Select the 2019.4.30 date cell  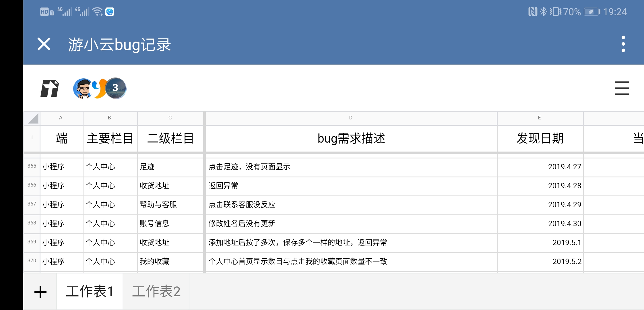click(540, 224)
